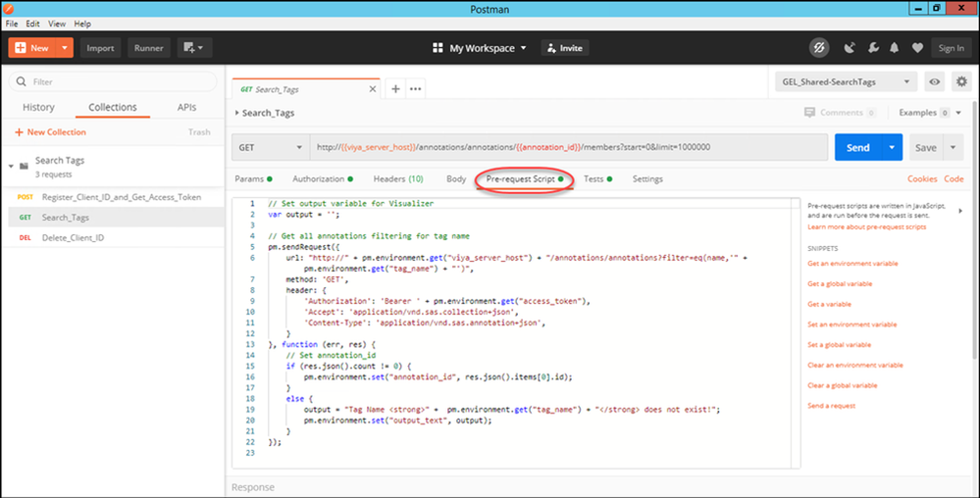Add a new request tab with plus
Image resolution: width=980 pixels, height=498 pixels.
click(x=396, y=88)
